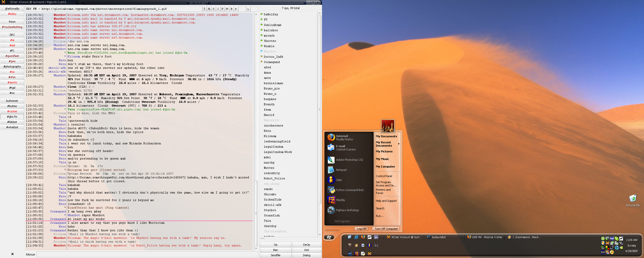This screenshot has height=258, width=644.
Task: Select the #lobby channel tab
Action: click(12, 14)
